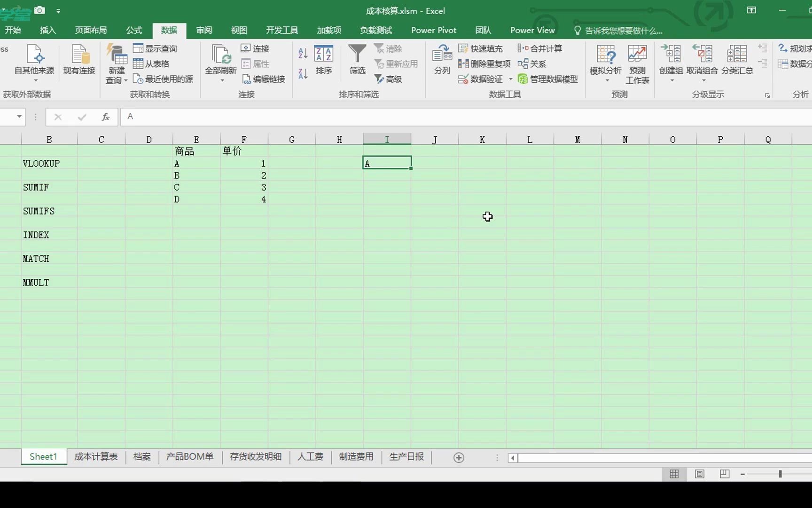Open the Name Box dropdown arrow

[19, 116]
